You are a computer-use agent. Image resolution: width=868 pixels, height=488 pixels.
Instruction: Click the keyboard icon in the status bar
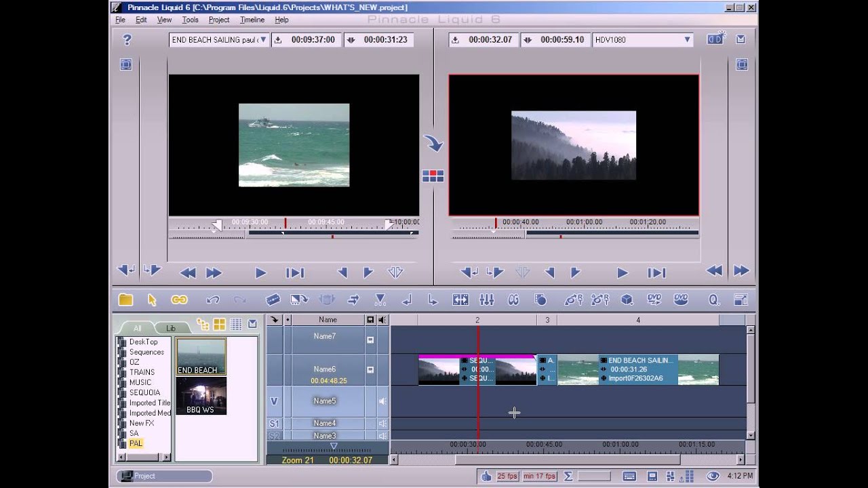click(x=629, y=476)
